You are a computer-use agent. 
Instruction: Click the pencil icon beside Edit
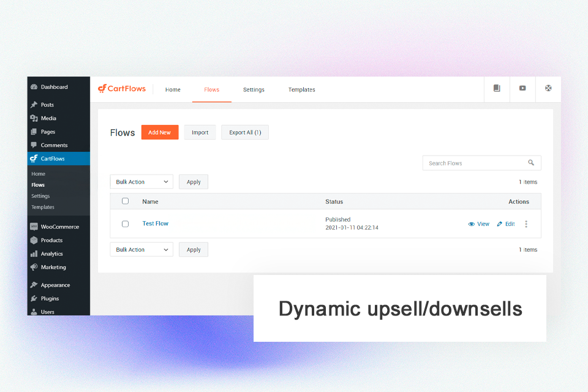pyautogui.click(x=500, y=224)
